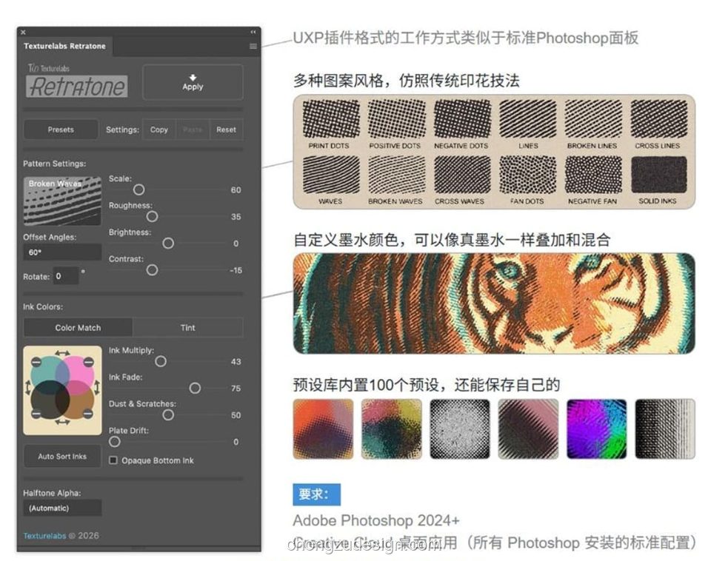Screen dimensions: 728x561
Task: Click the Retratone logo
Action: tap(77, 87)
